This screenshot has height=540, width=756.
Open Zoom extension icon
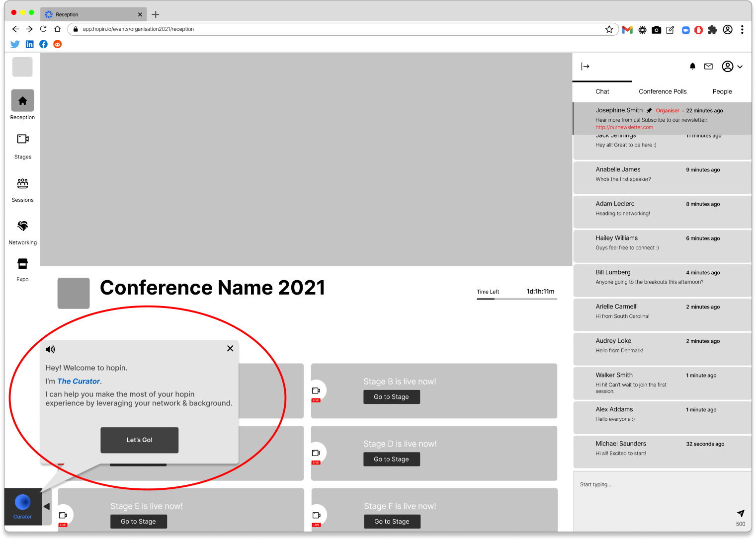tap(685, 30)
